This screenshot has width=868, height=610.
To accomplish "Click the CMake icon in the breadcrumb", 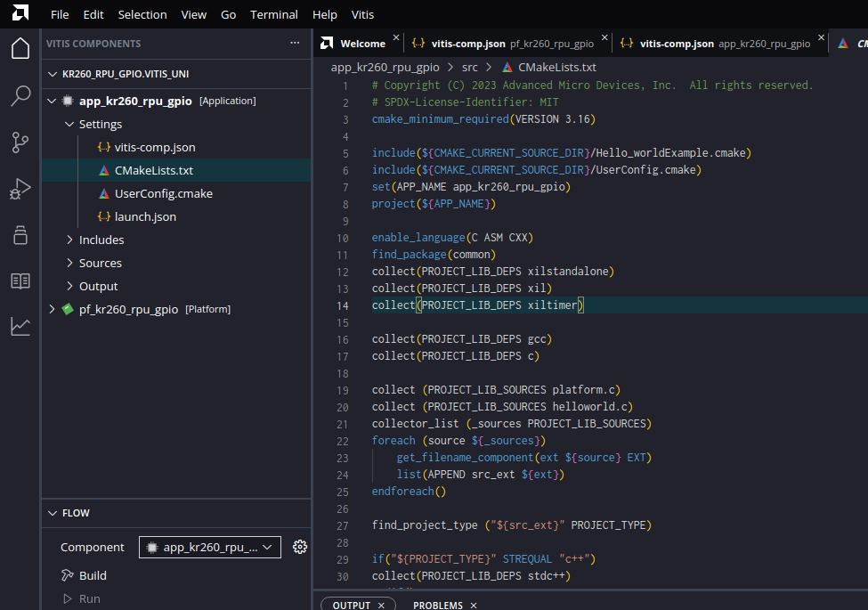I will (507, 67).
